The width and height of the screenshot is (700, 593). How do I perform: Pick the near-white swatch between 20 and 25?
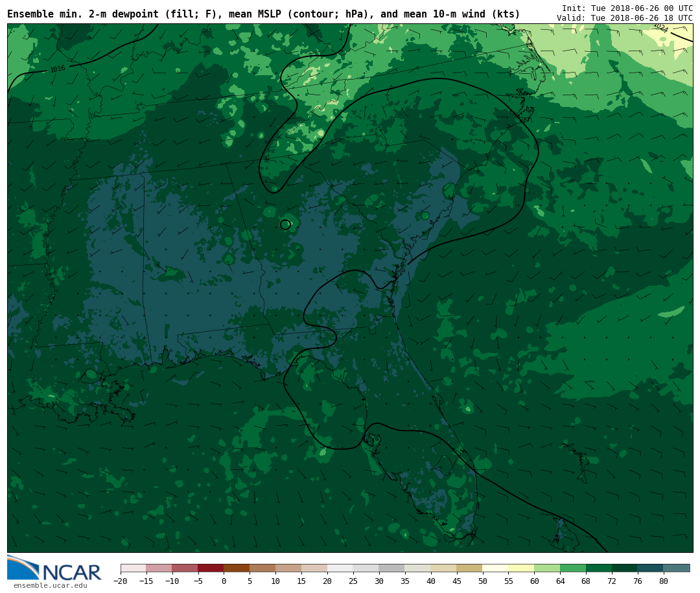[340, 568]
